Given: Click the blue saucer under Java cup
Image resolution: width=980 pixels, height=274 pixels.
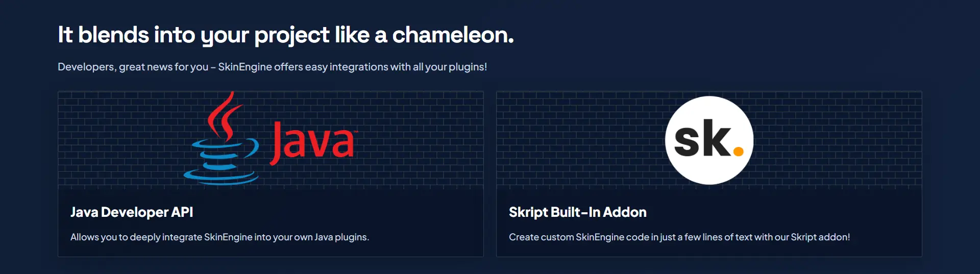Looking at the screenshot, I should point(222,177).
